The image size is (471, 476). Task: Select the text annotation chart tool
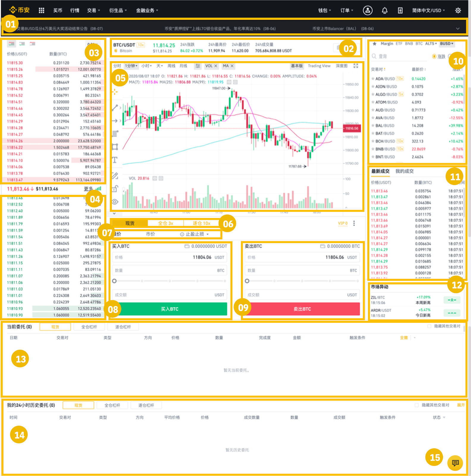click(115, 160)
